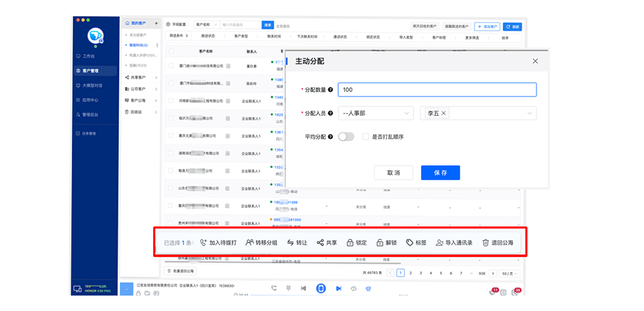Click the 输入内容查找 search field
The width and height of the screenshot is (644, 311).
pos(241,24)
